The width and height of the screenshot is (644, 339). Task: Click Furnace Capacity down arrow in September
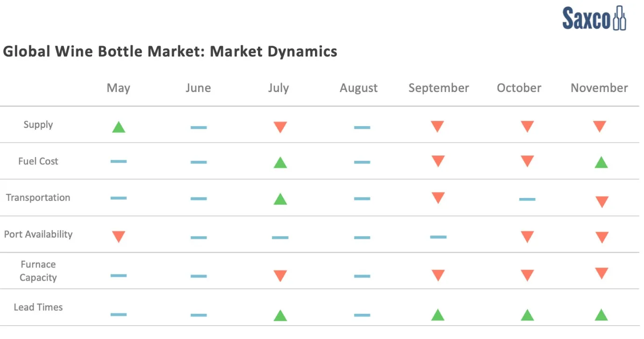pyautogui.click(x=438, y=275)
